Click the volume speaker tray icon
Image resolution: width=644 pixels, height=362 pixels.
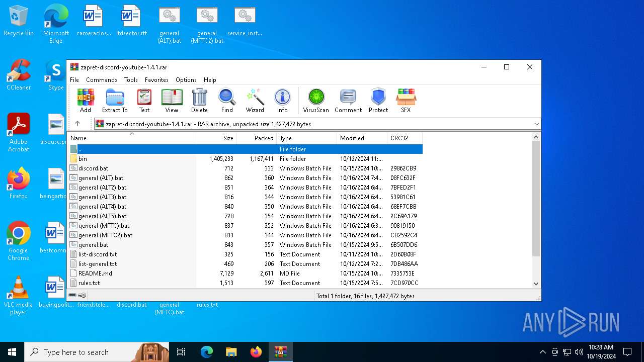click(x=579, y=352)
